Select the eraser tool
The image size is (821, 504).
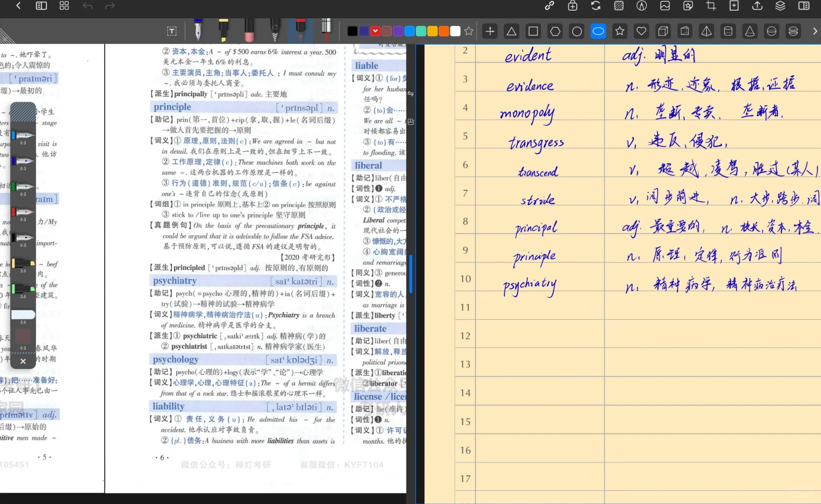coord(249,31)
